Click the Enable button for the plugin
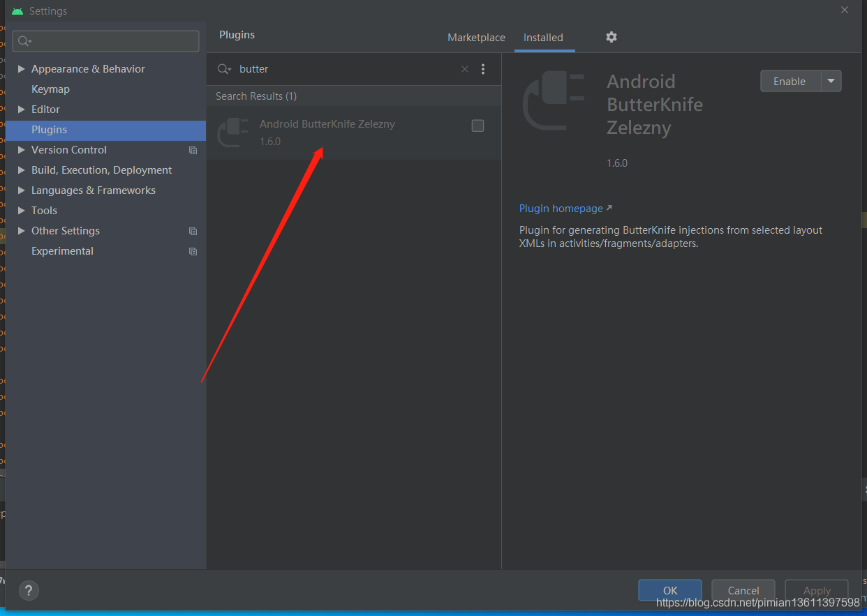 (790, 81)
